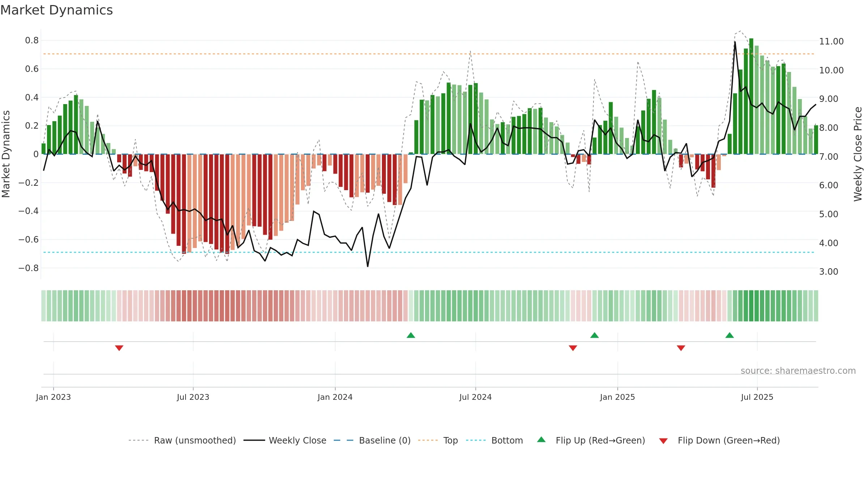Click the −0.8 left-axis tick label
This screenshot has height=488, width=868.
tap(29, 268)
